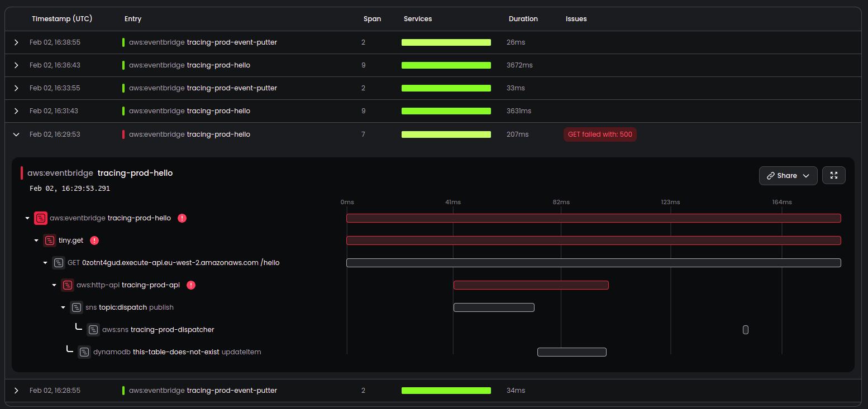Collapse the 16:29:53 tracing-prod-hello trace row
Viewport: 868px width, 409px height.
(x=16, y=134)
